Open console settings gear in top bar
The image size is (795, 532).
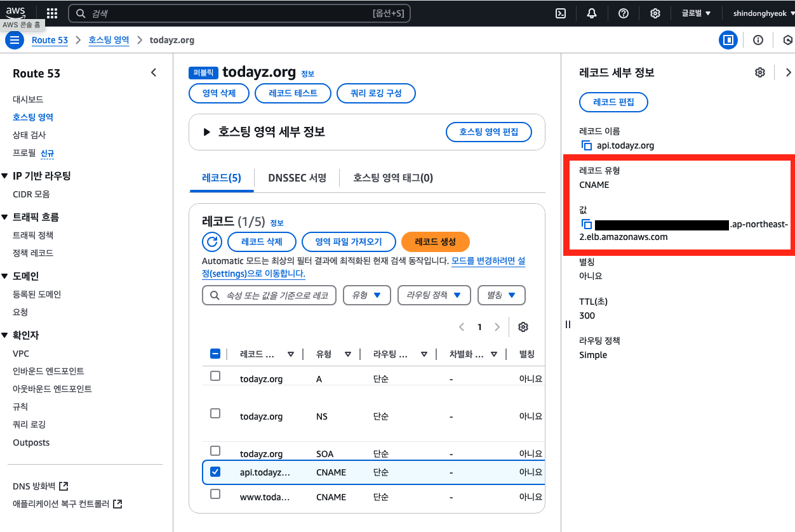(x=655, y=13)
